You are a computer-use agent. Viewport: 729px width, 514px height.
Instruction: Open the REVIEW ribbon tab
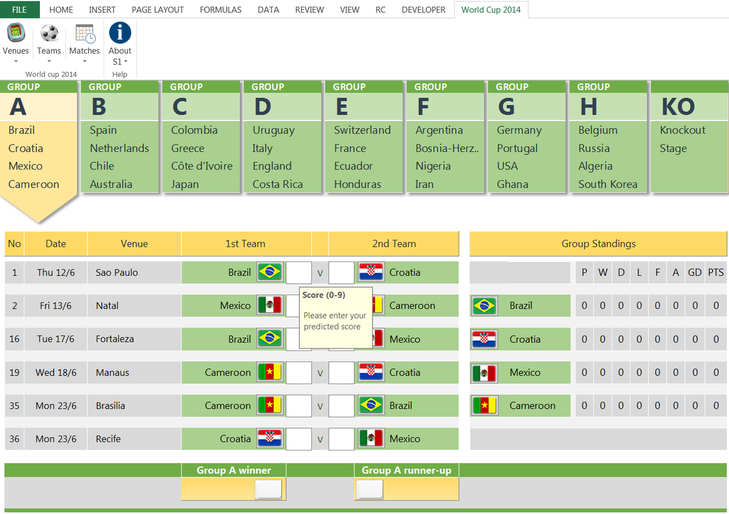point(309,10)
